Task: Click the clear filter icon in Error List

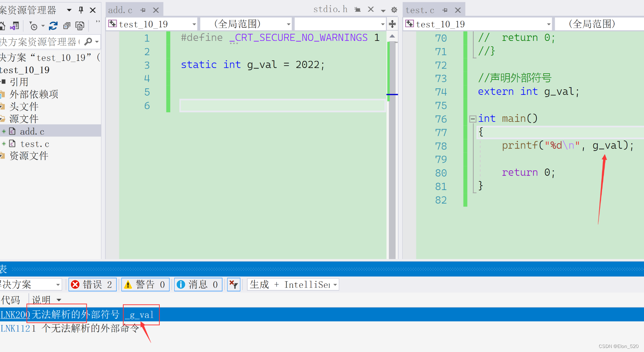Action: click(x=234, y=285)
